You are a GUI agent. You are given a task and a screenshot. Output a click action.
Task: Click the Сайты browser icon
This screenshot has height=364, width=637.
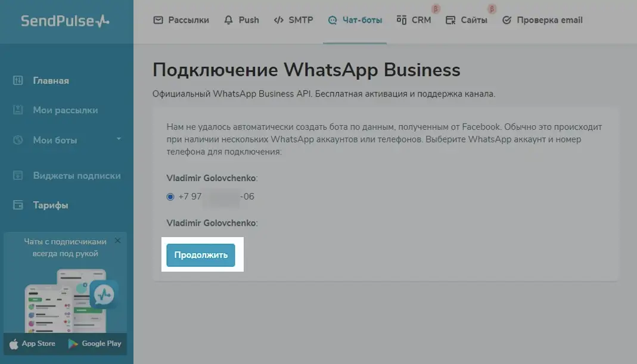[x=450, y=20]
